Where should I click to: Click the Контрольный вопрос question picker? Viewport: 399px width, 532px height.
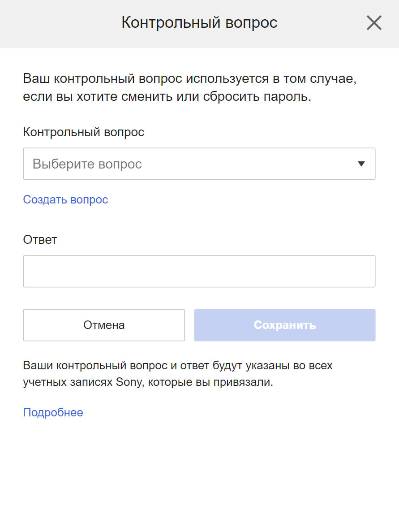click(199, 164)
